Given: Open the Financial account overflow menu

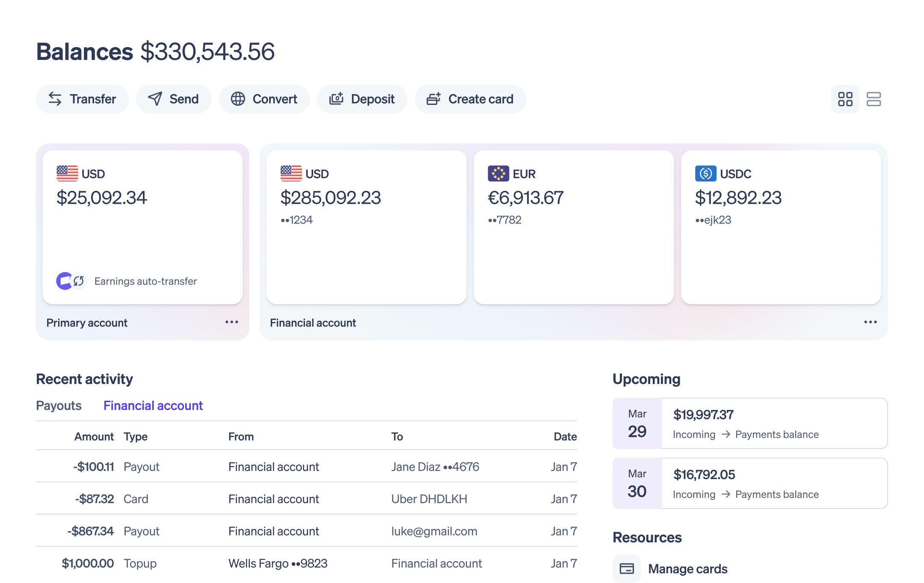Looking at the screenshot, I should (x=871, y=322).
